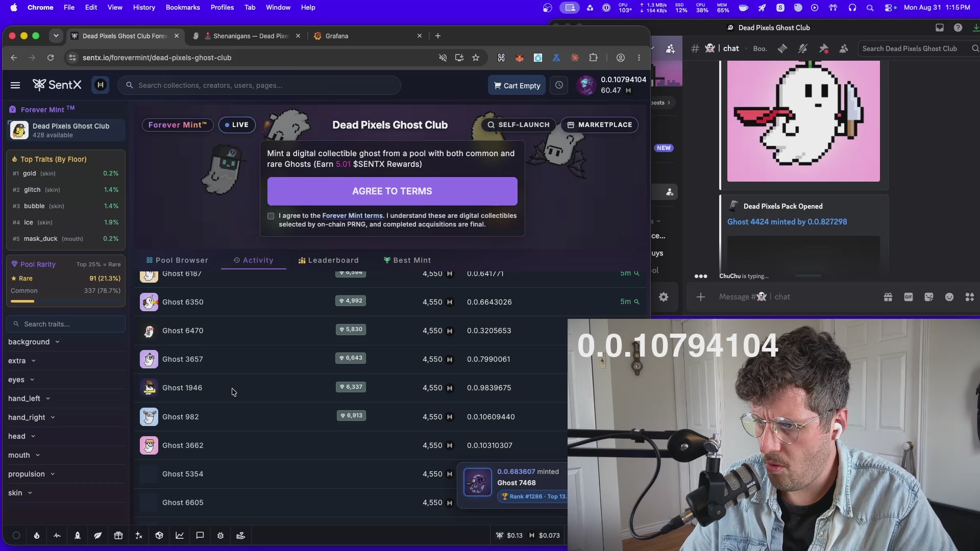Click the SELF-LAUNCH button
This screenshot has width=980, height=551.
pos(519,125)
